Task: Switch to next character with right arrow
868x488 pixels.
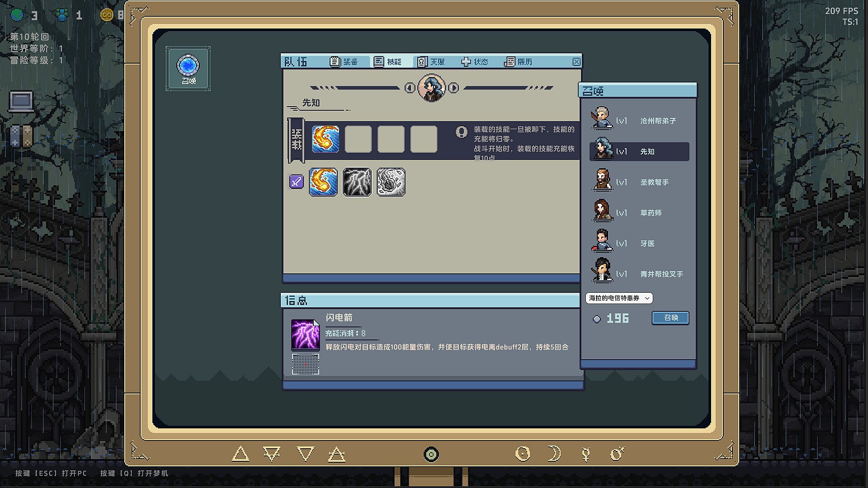Action: 453,88
